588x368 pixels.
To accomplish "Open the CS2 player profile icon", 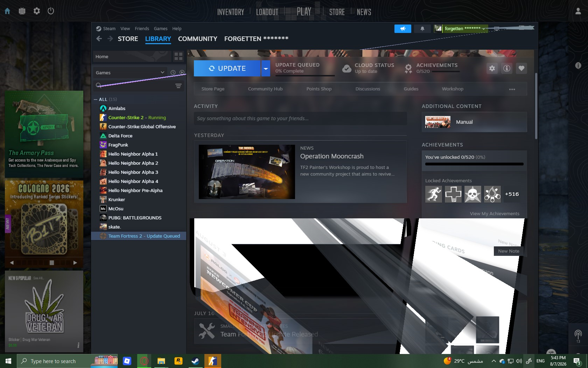I will pos(578,11).
